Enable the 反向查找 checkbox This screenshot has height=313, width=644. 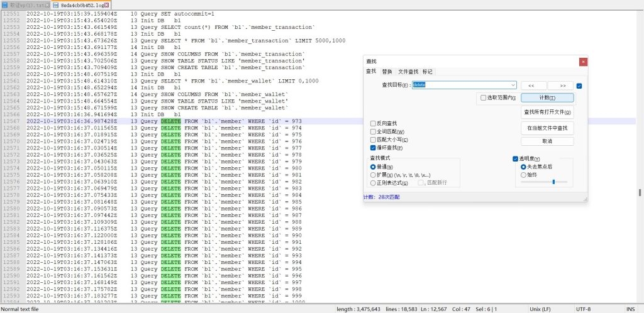coord(374,124)
